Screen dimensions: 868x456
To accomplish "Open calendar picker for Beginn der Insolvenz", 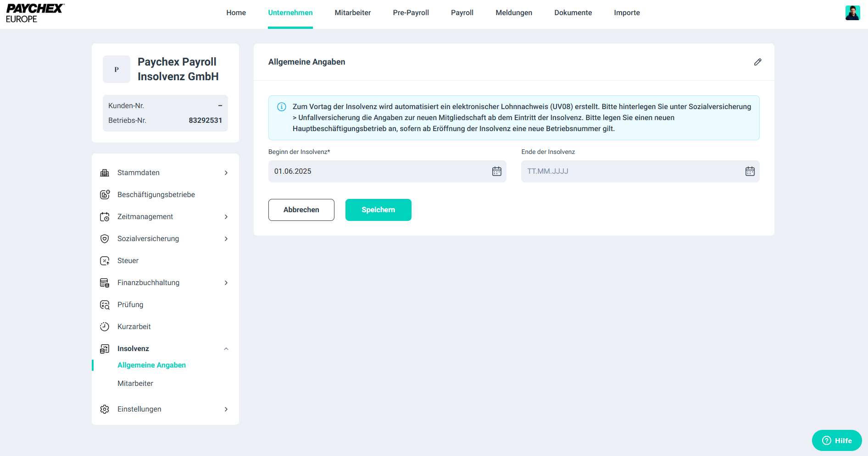I will click(x=496, y=171).
